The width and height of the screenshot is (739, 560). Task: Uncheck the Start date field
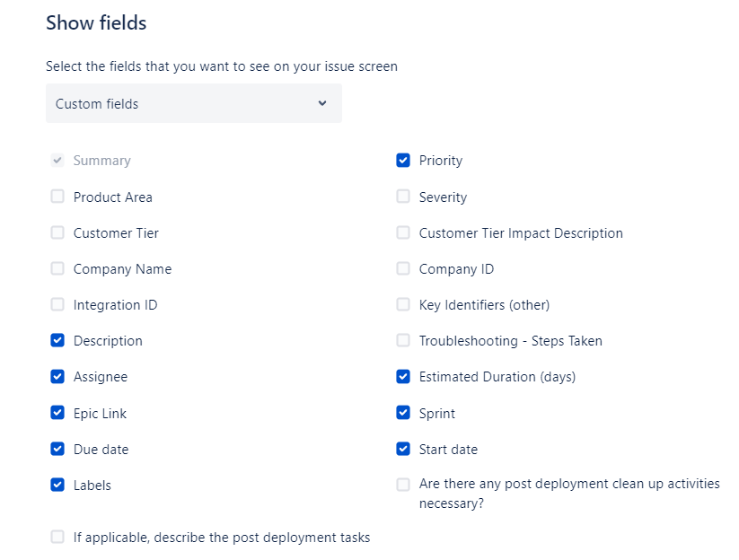click(x=403, y=449)
